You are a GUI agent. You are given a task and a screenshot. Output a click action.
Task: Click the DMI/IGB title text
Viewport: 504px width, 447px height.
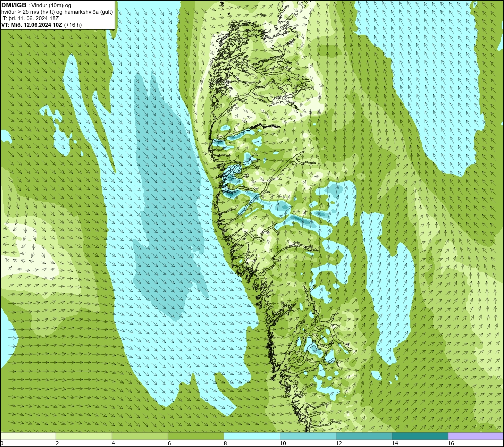pyautogui.click(x=14, y=5)
